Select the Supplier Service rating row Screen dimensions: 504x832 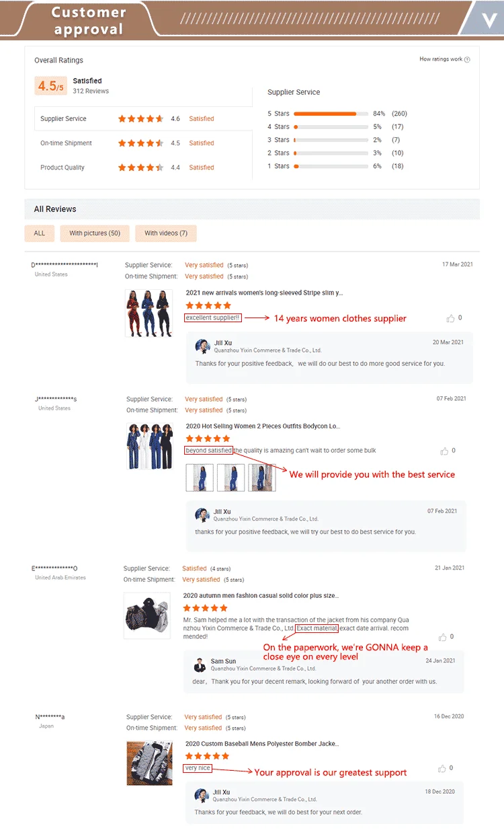tap(143, 118)
